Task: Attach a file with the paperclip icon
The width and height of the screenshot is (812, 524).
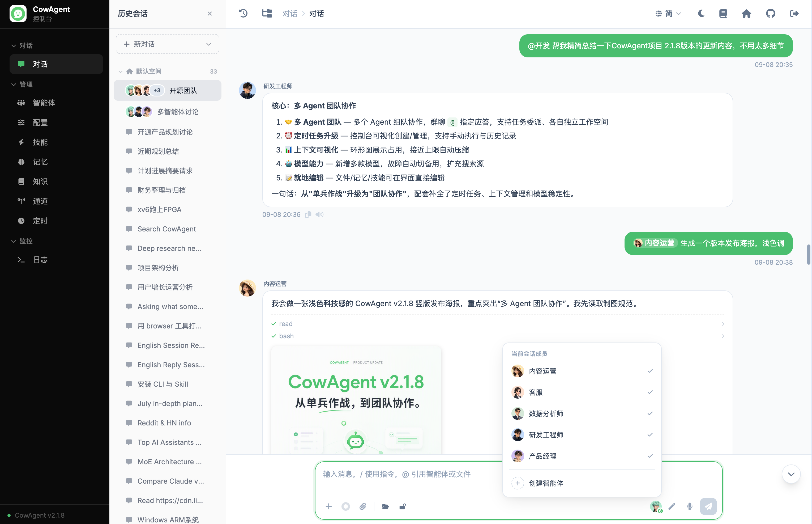Action: pos(363,507)
